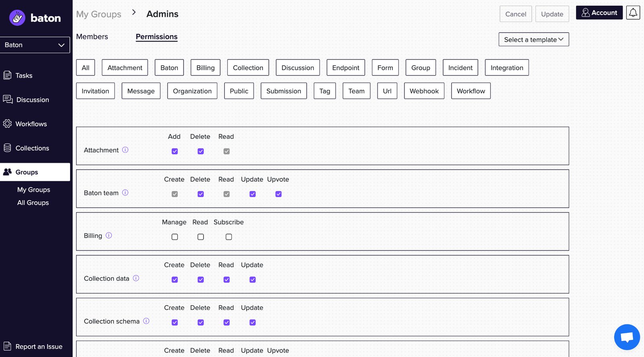The image size is (644, 357).
Task: Open My Groups in sidebar
Action: 34,190
